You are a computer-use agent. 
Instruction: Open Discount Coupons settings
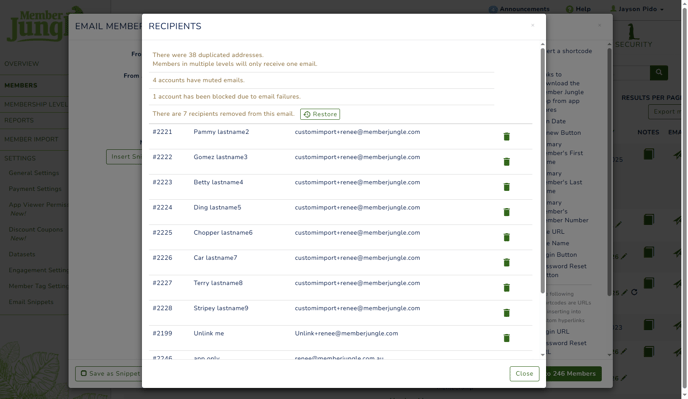[36, 230]
